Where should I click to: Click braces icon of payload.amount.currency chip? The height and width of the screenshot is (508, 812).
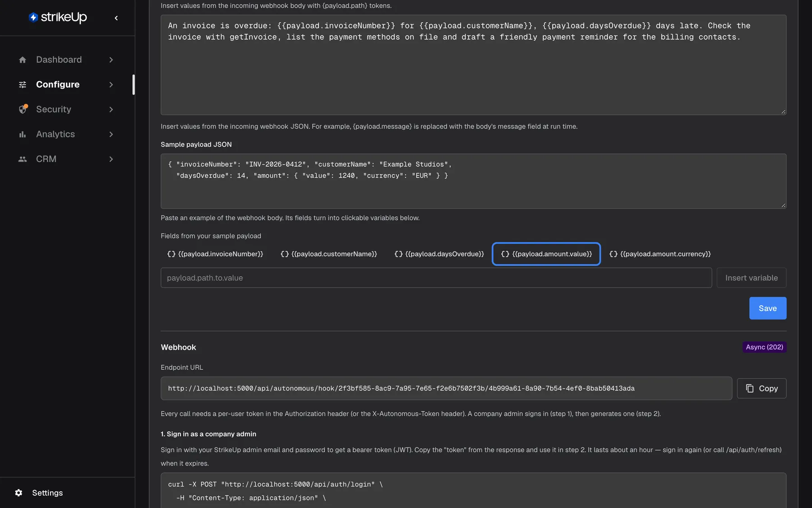tap(614, 254)
